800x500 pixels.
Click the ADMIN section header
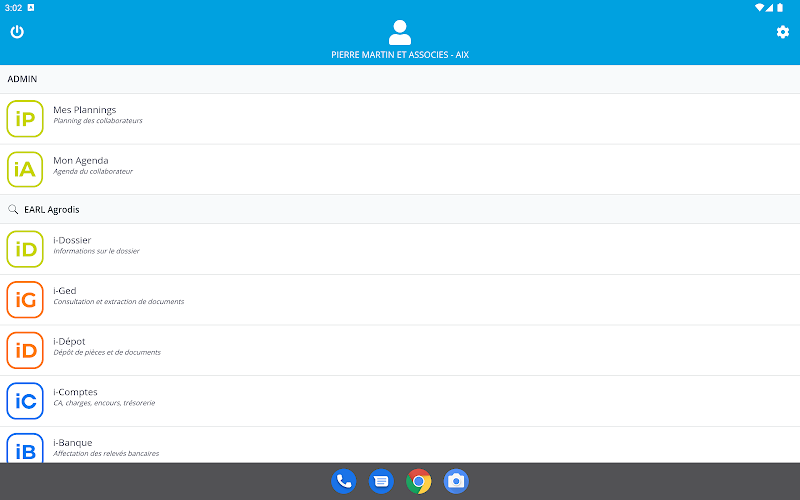tap(400, 79)
